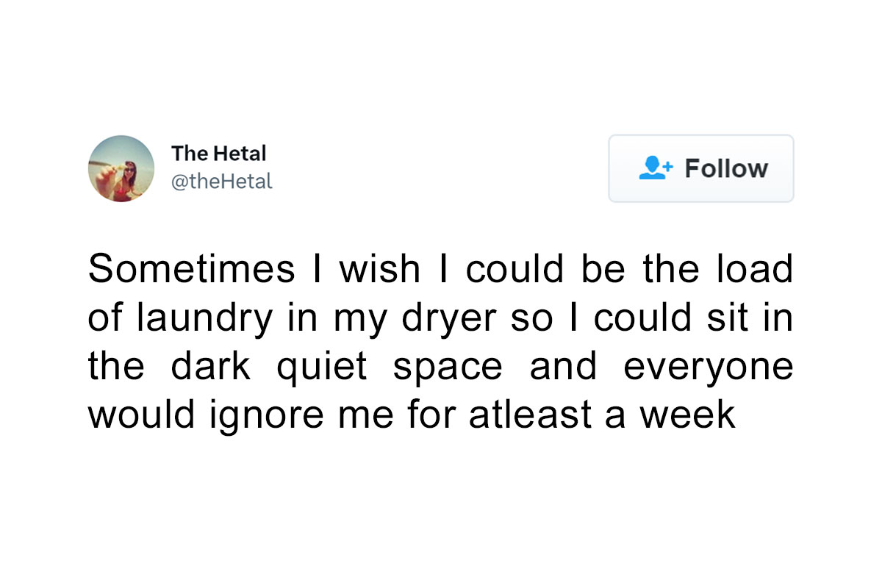This screenshot has height=588, width=882.
Task: Click the word "quiet" in the tweet
Action: click(321, 367)
